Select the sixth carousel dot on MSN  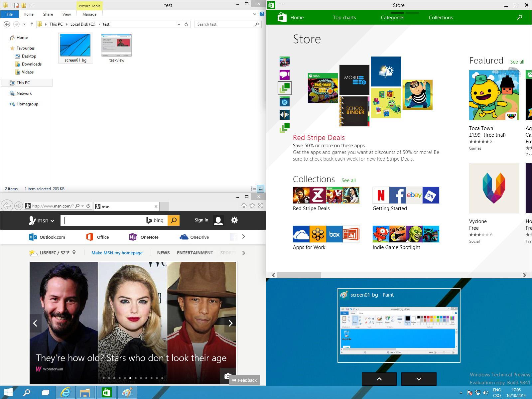130,378
